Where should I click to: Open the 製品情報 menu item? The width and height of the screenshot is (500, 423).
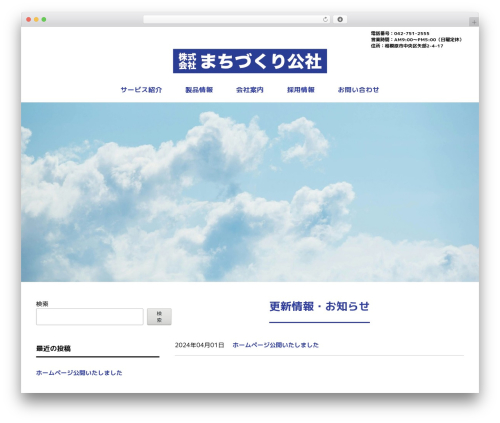point(199,90)
